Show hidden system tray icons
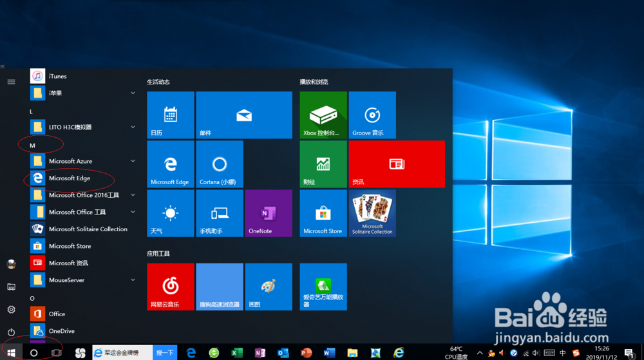Screen dimensions: 644x360 click(x=479, y=353)
